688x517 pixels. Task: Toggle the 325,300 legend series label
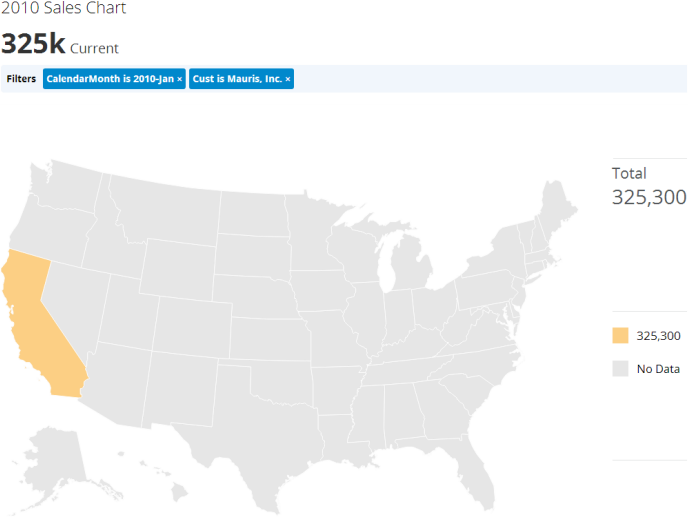pyautogui.click(x=658, y=336)
